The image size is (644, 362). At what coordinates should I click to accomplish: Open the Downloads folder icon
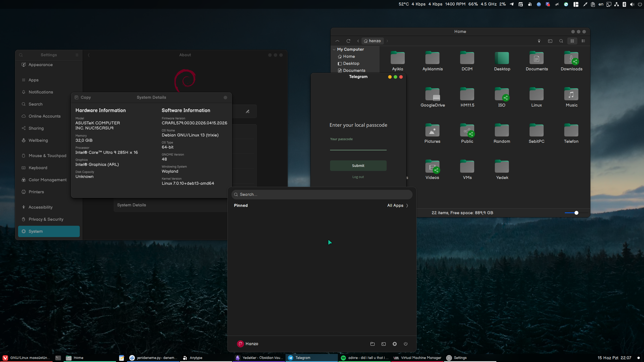coord(571,61)
